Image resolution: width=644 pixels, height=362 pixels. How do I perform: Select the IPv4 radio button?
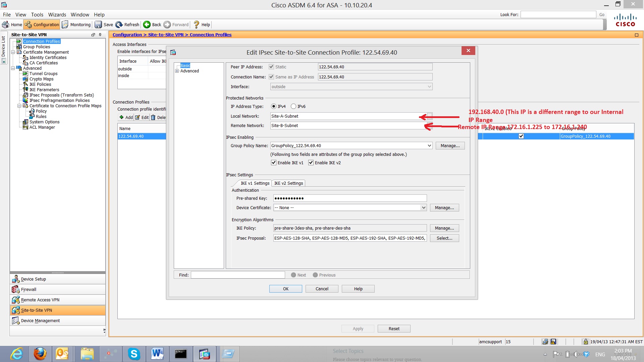pos(274,106)
